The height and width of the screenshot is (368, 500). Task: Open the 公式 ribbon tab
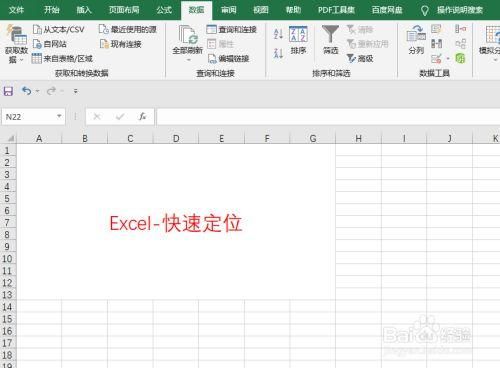point(164,10)
